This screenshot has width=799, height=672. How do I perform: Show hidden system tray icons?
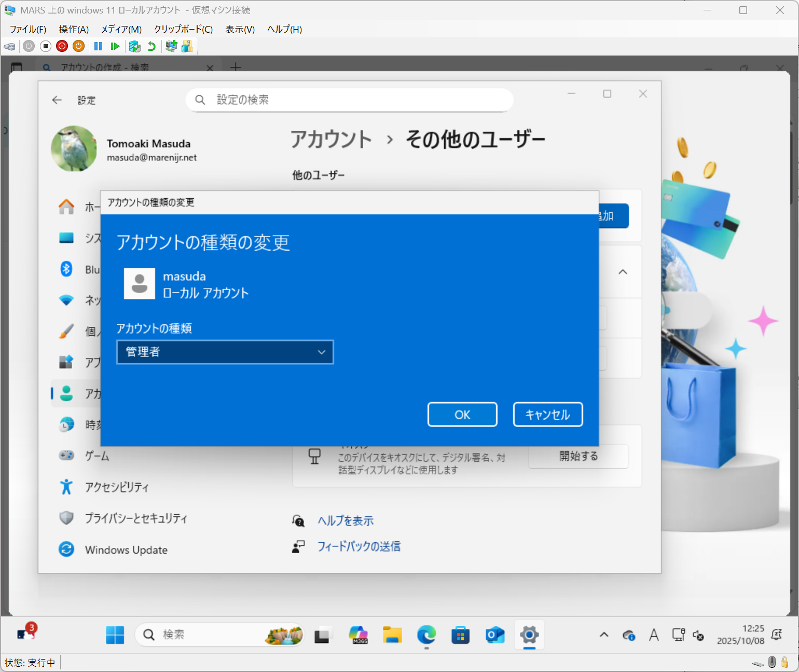pyautogui.click(x=604, y=635)
